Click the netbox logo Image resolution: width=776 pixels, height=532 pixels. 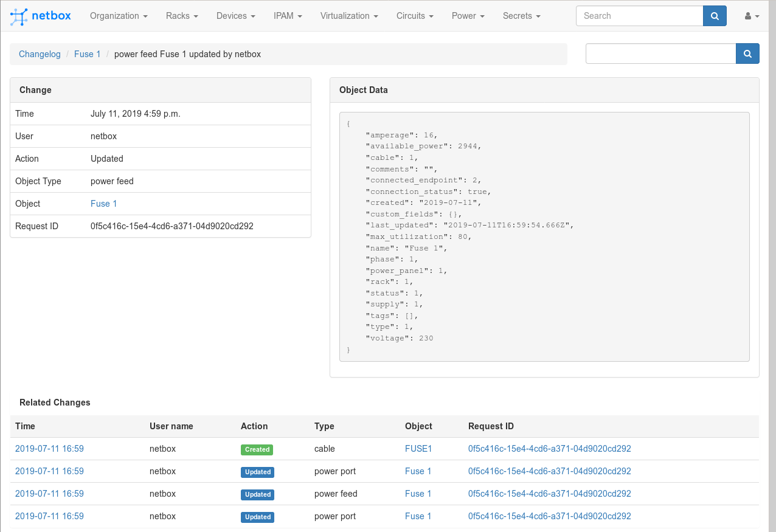click(x=41, y=16)
